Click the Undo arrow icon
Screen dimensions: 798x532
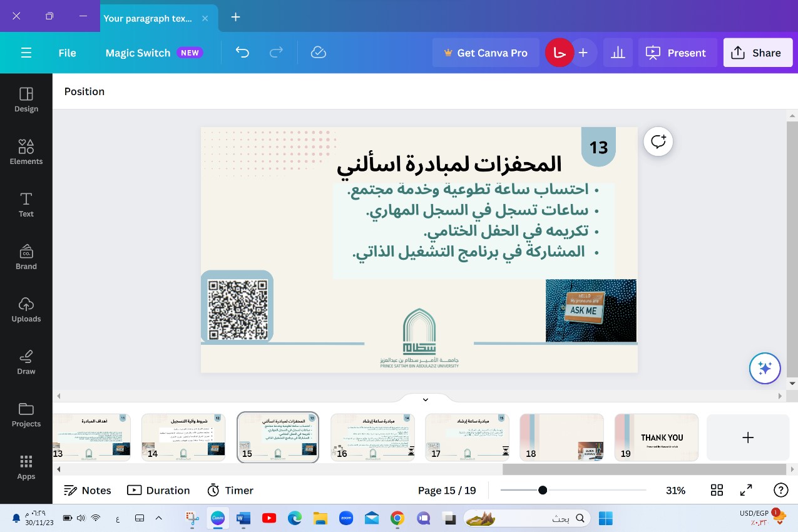click(x=242, y=53)
